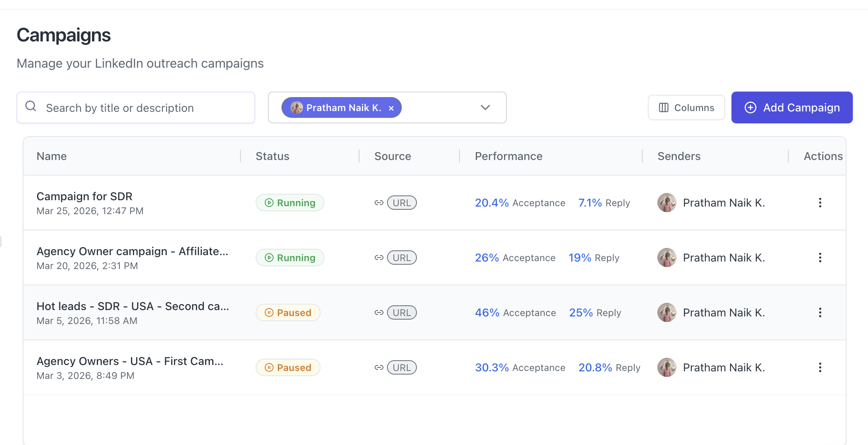Viewport: 868px width, 445px height.
Task: Open actions menu for Agency Owners USA row
Action: (x=820, y=367)
